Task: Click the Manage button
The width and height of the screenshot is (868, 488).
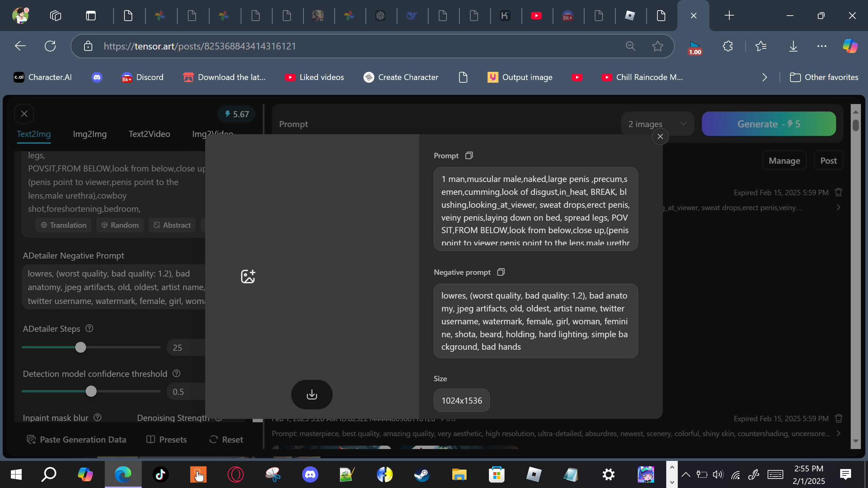Action: [784, 161]
